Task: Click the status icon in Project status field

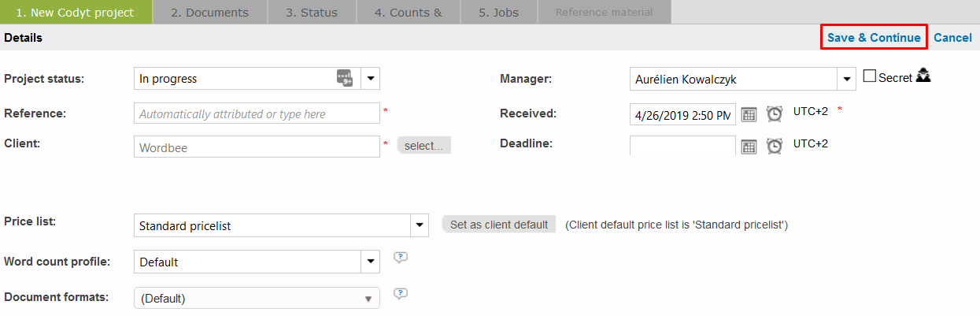Action: pyautogui.click(x=345, y=78)
